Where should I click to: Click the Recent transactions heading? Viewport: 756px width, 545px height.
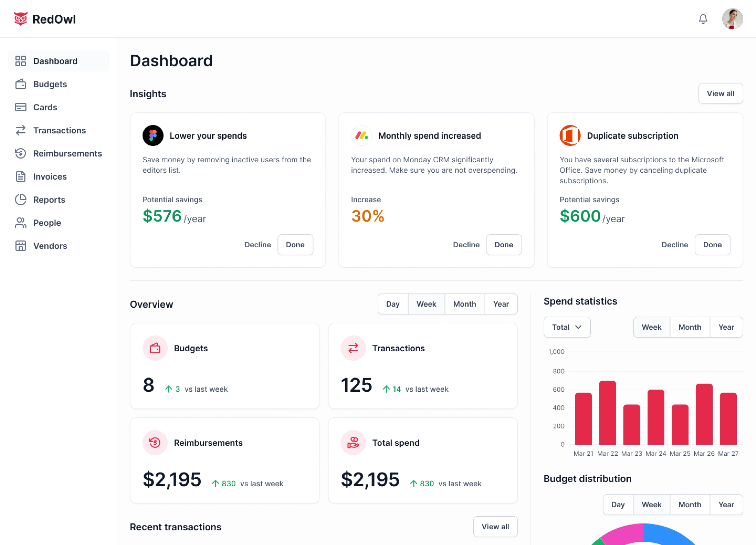176,527
